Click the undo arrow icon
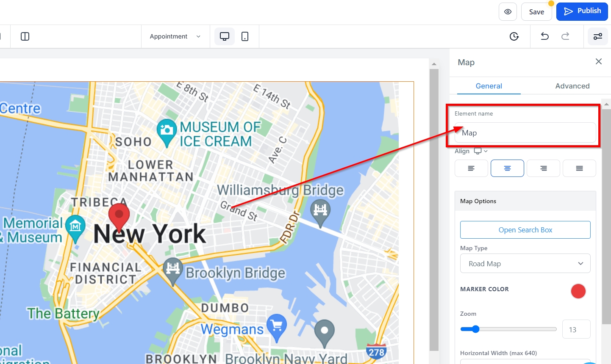Image resolution: width=611 pixels, height=364 pixels. click(545, 36)
